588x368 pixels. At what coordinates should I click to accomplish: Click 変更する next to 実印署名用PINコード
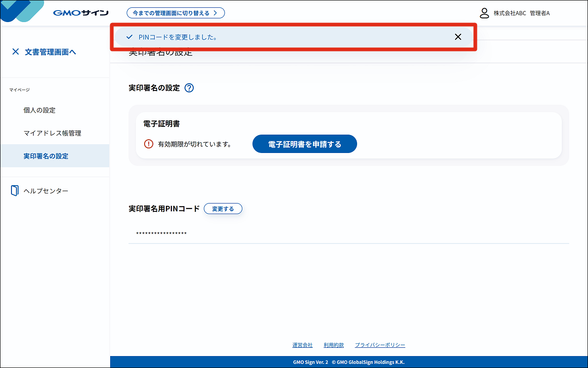pos(223,209)
